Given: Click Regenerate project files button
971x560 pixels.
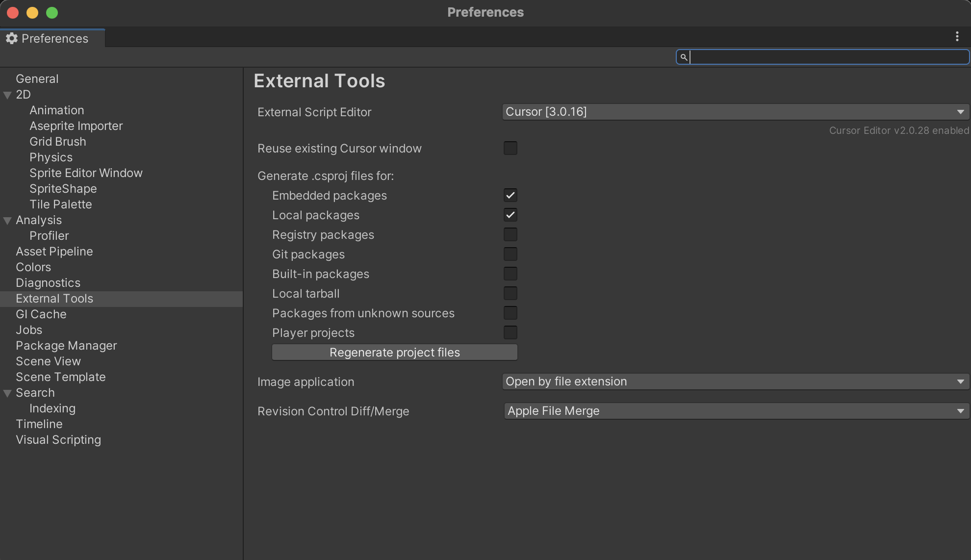Looking at the screenshot, I should 395,352.
